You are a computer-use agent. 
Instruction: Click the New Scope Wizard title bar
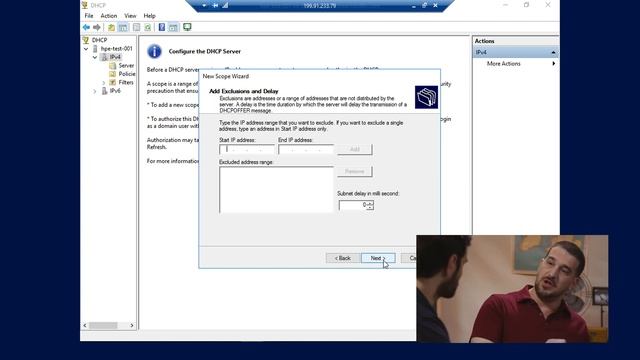coord(320,76)
